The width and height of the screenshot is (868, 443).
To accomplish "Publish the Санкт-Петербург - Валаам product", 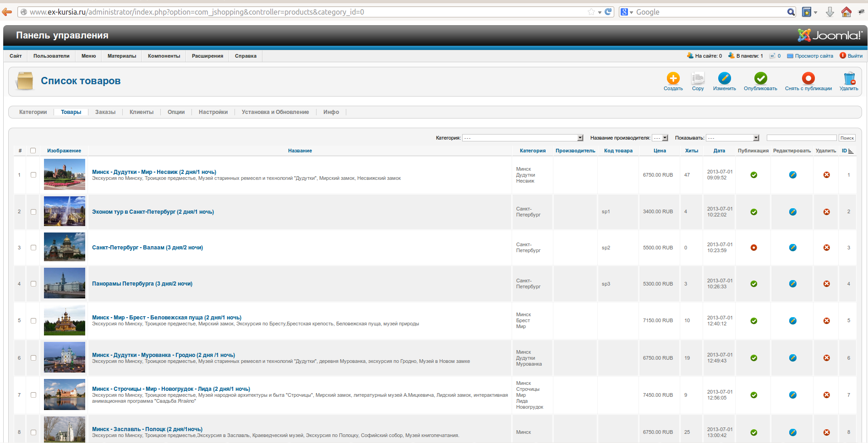I will point(753,248).
